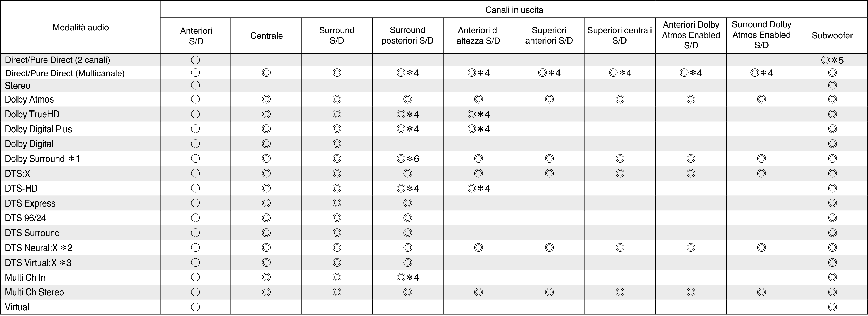Click the Subwoofer symbol in Direct/Pure Direct (2 canali) row
Viewport: 868px width, 316px height.
[x=832, y=60]
